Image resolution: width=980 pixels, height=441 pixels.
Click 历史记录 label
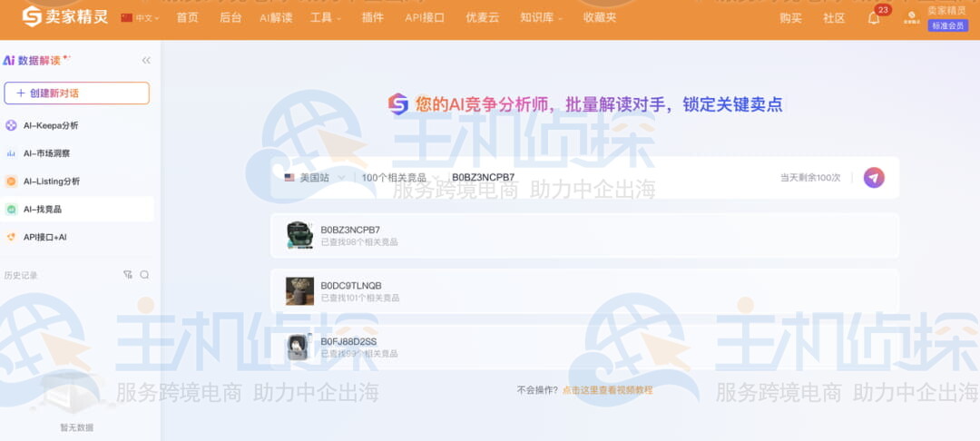[x=21, y=275]
